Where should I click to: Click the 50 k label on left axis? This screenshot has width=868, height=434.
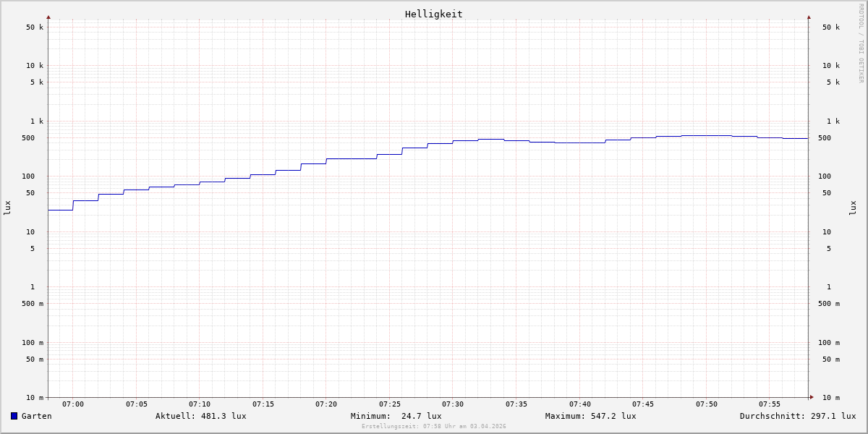coord(35,27)
